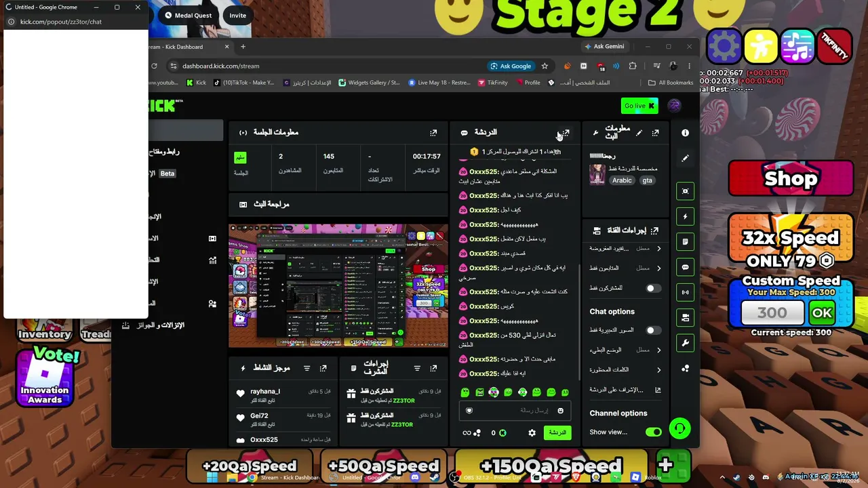Pop out the chat panel (الدردشة)
This screenshot has height=488, width=868.
point(566,133)
